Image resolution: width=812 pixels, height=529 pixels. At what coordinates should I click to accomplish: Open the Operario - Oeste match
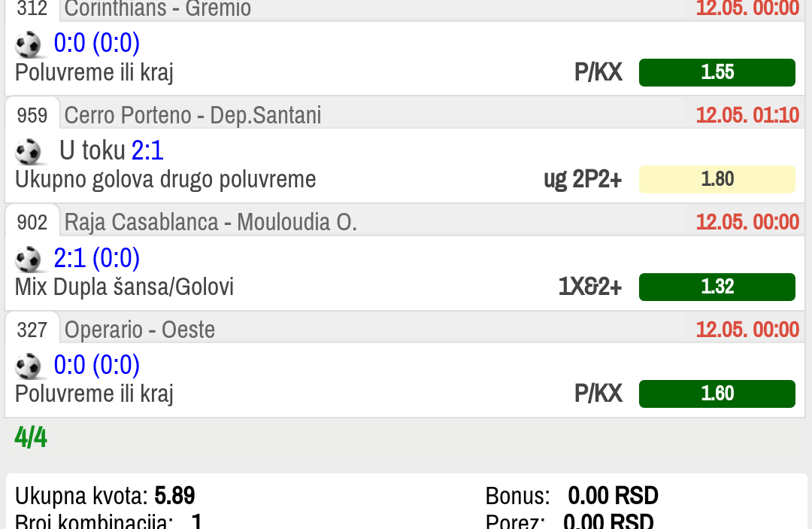tap(140, 330)
